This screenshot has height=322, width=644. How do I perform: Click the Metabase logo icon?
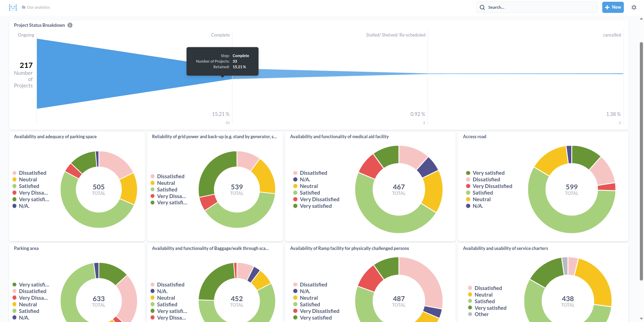(13, 7)
